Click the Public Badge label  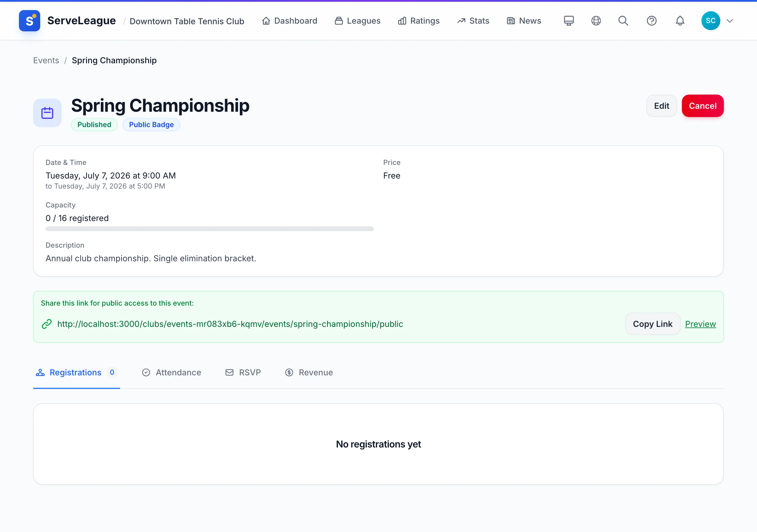click(151, 125)
